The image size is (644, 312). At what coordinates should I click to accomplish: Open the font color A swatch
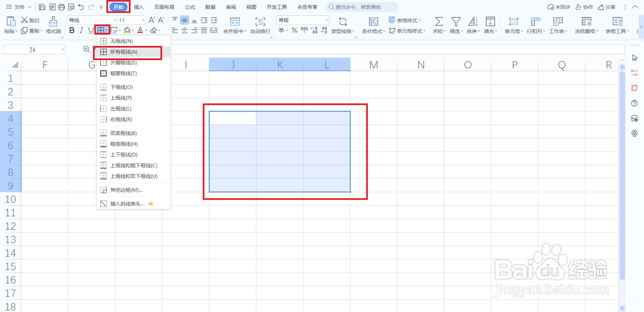140,30
